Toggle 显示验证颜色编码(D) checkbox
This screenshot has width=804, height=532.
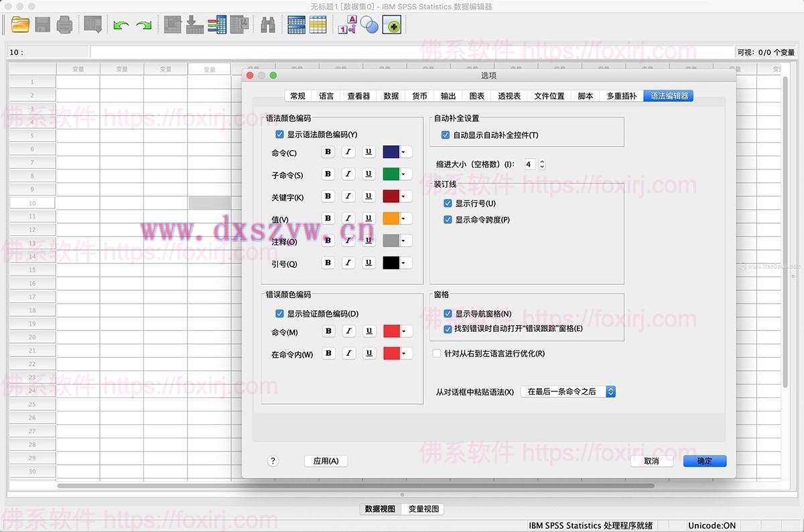point(280,314)
